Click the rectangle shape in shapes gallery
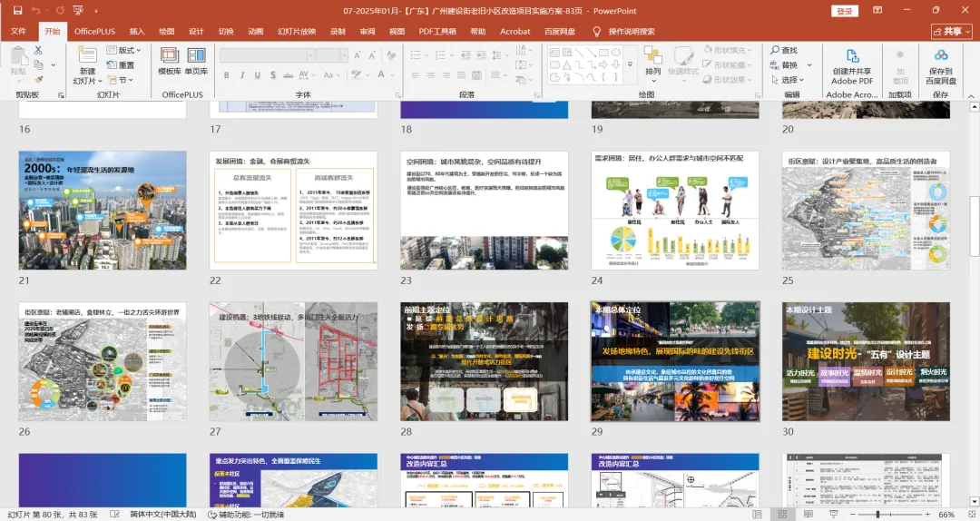The height and width of the screenshot is (521, 980). click(603, 53)
